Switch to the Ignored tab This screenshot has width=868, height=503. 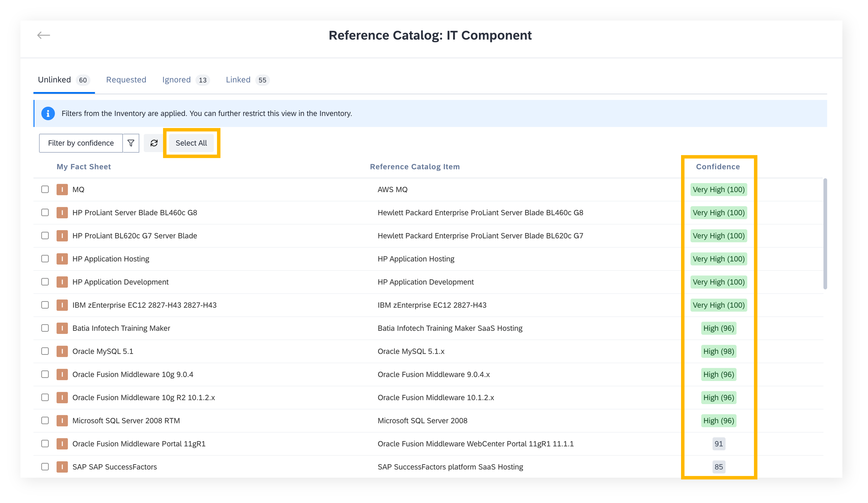pyautogui.click(x=186, y=80)
